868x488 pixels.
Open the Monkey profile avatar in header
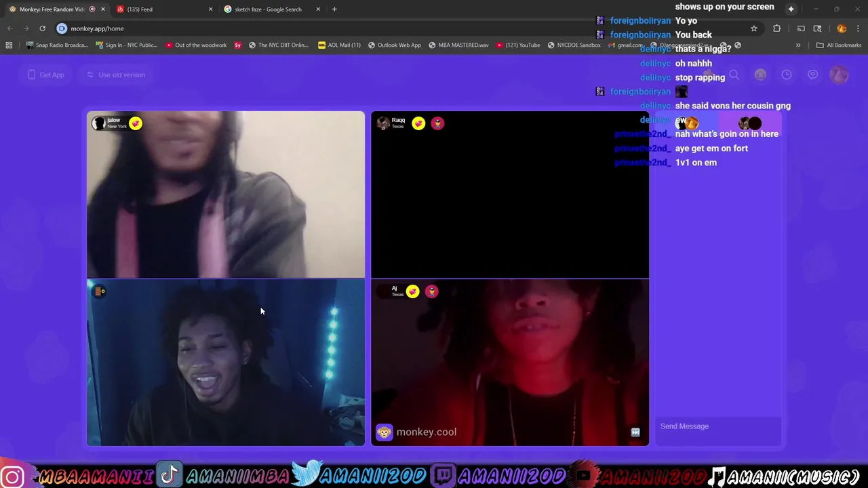tap(840, 75)
